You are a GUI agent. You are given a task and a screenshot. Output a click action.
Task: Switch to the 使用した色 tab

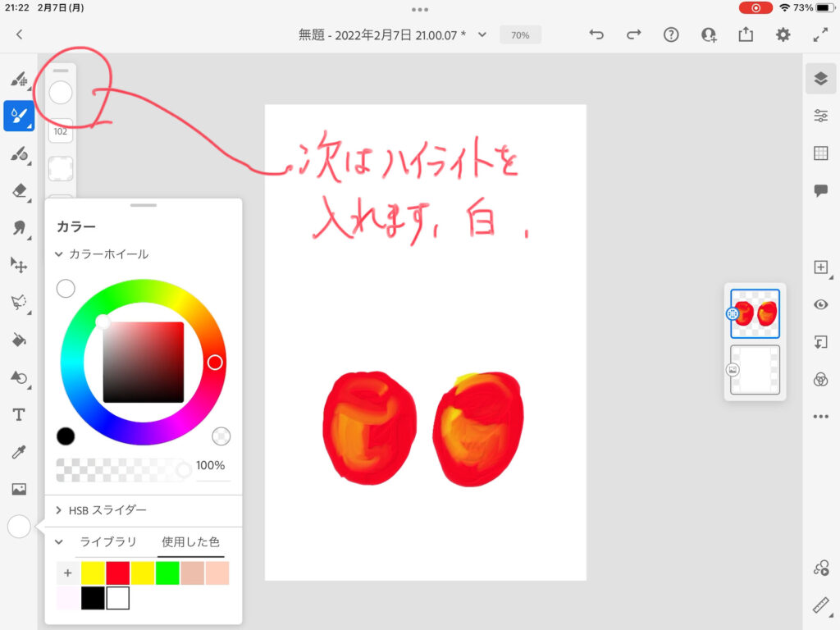coord(190,542)
